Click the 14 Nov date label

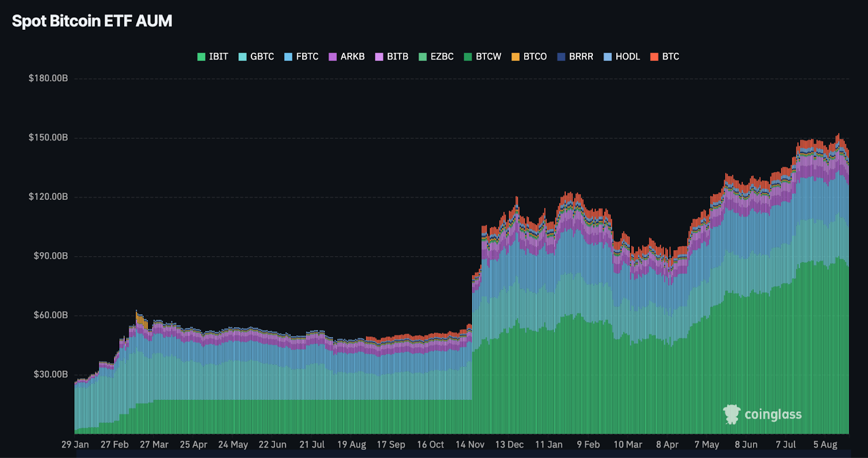pos(470,444)
